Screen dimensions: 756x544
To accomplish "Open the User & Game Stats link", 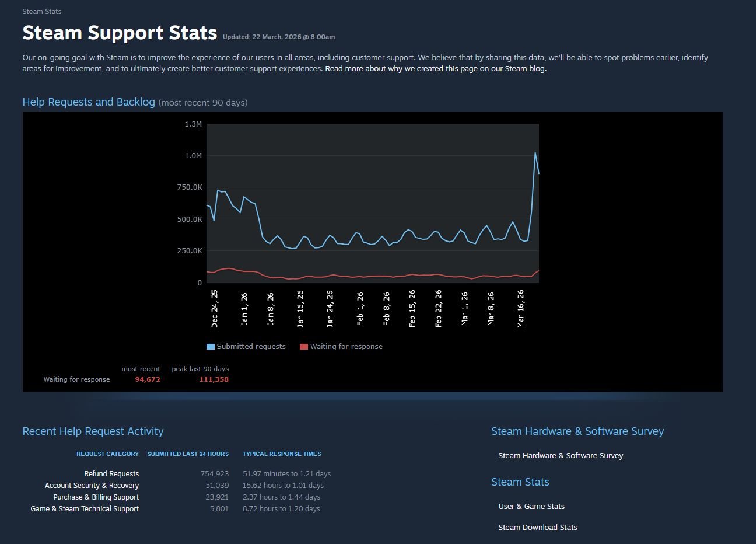I will click(x=531, y=507).
